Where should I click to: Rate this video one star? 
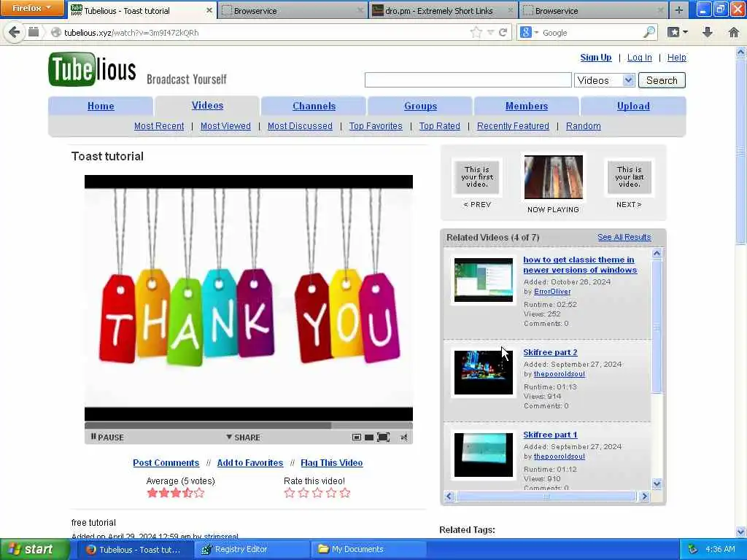tap(289, 493)
